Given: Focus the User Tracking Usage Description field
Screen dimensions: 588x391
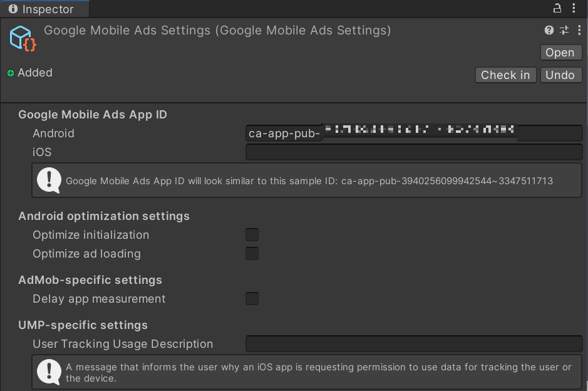Looking at the screenshot, I should (414, 344).
